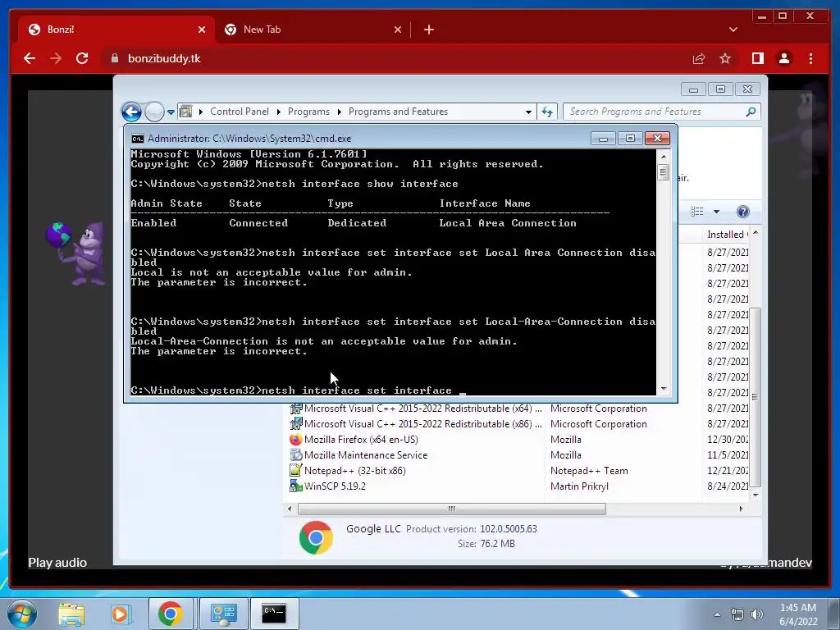Image resolution: width=840 pixels, height=630 pixels.
Task: Share this page icon in Chrome
Action: [699, 58]
